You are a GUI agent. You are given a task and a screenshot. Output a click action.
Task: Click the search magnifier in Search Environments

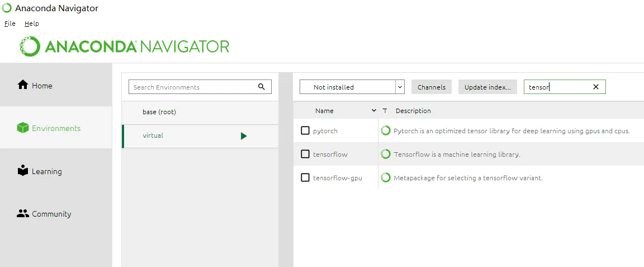(x=262, y=87)
